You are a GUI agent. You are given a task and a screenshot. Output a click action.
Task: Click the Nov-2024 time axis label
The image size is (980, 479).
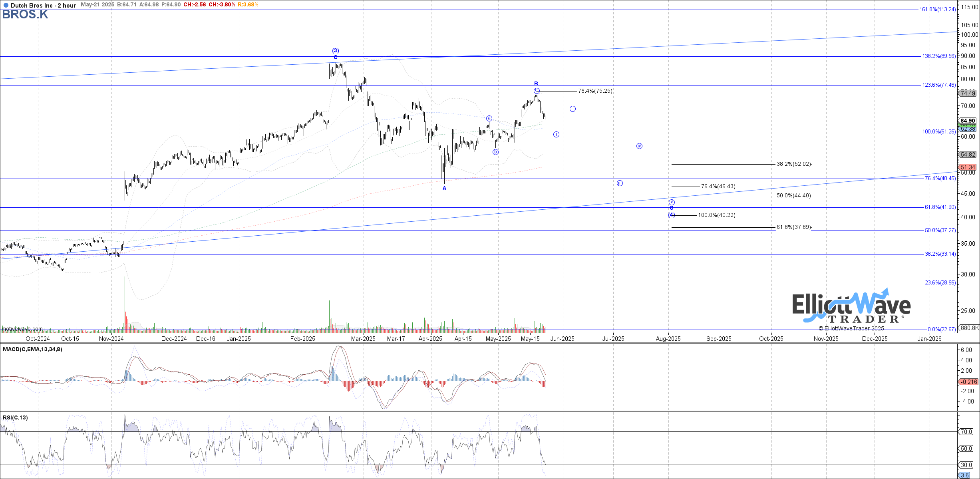pos(111,338)
